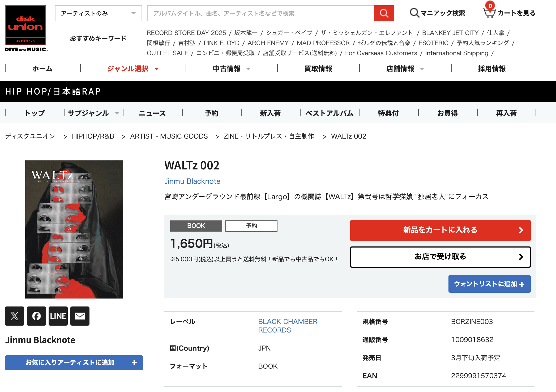Open MAD PROFESSOR keyword link
Image resolution: width=556 pixels, height=392 pixels.
(x=323, y=43)
